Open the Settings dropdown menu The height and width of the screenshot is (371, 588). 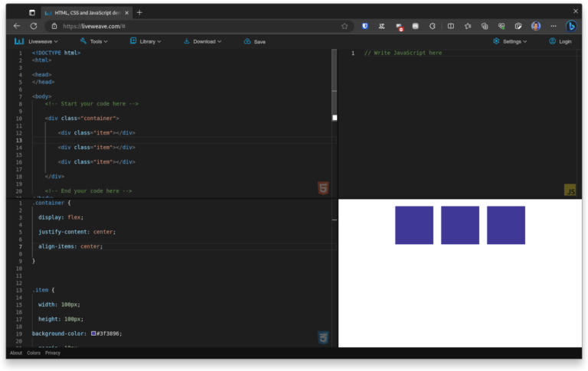[x=510, y=41]
